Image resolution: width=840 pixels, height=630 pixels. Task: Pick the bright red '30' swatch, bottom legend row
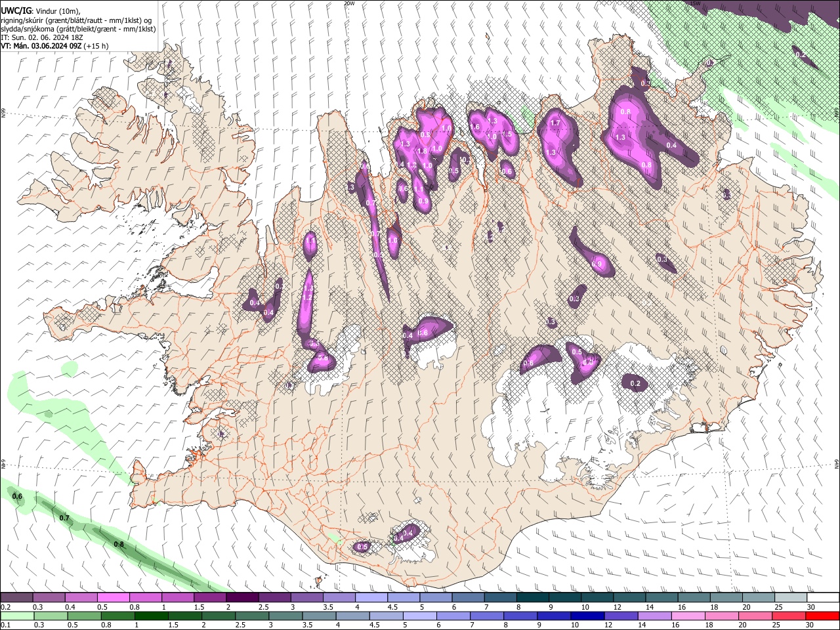(822, 616)
